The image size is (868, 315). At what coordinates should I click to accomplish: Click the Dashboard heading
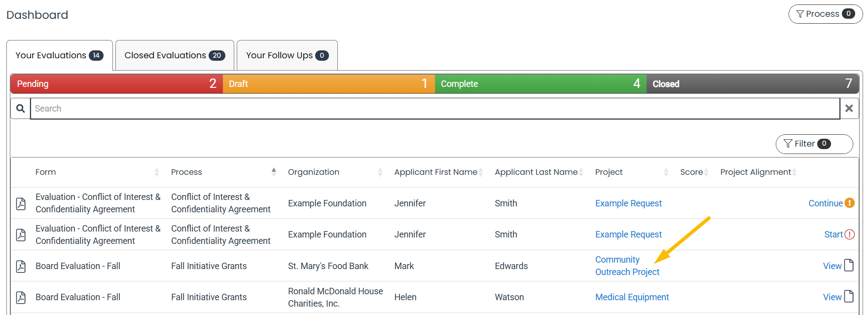click(x=37, y=15)
